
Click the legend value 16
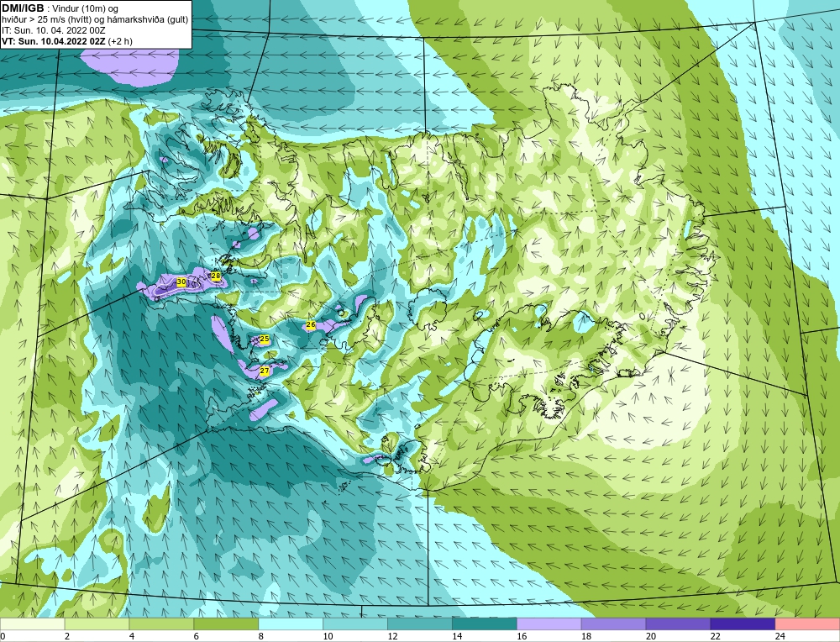click(522, 636)
